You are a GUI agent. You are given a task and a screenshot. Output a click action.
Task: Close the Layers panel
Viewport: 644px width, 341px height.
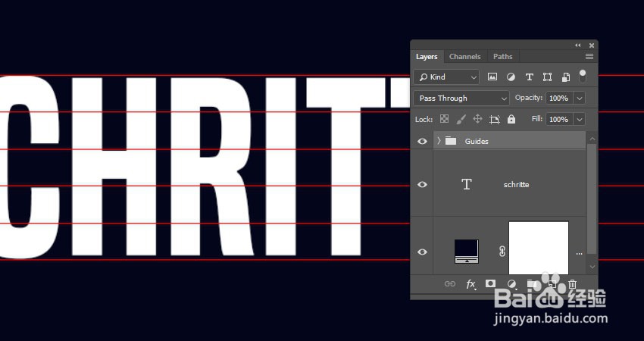(x=592, y=45)
